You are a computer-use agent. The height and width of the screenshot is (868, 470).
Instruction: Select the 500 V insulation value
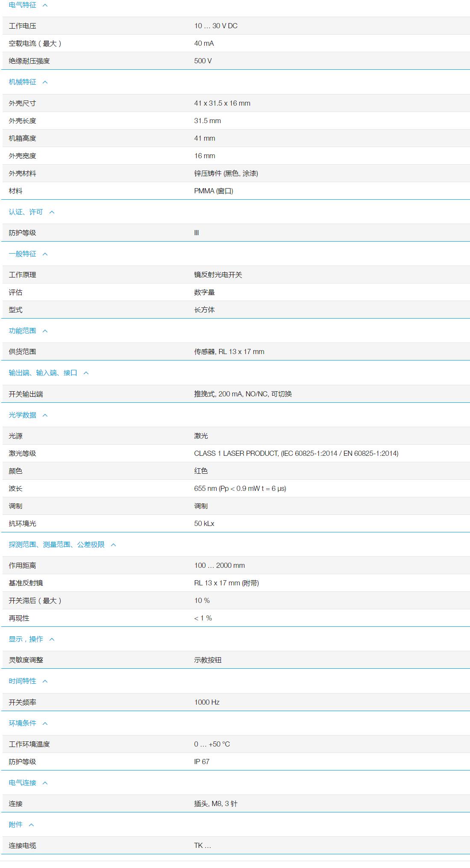point(203,61)
